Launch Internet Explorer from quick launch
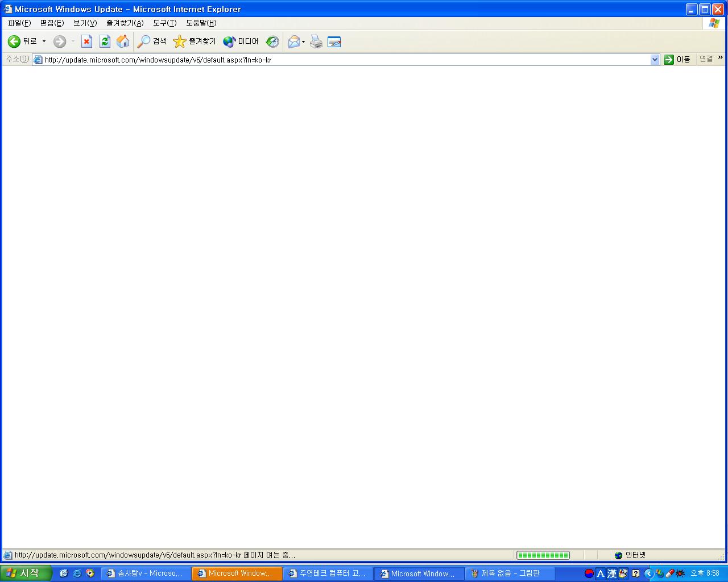The height and width of the screenshot is (582, 728). [x=77, y=573]
